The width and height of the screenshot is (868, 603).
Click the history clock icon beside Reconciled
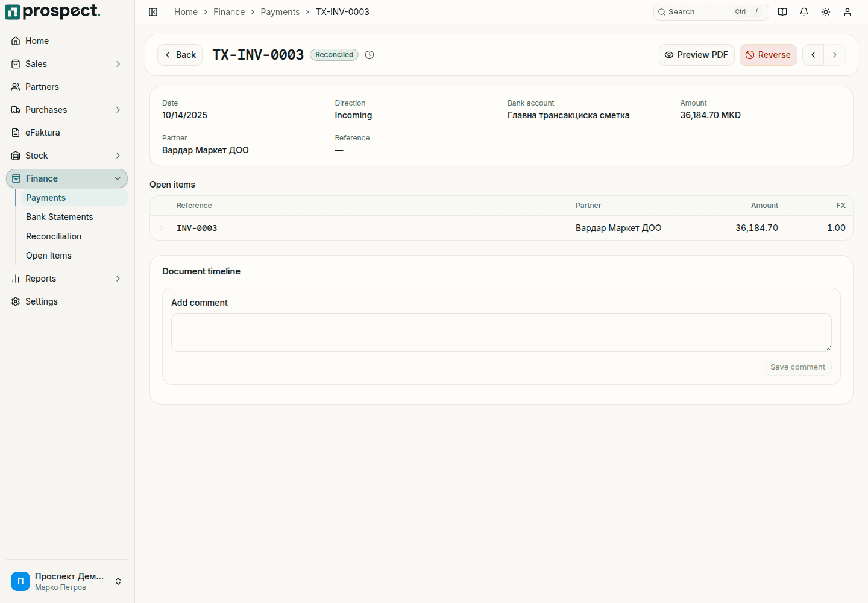tap(370, 55)
